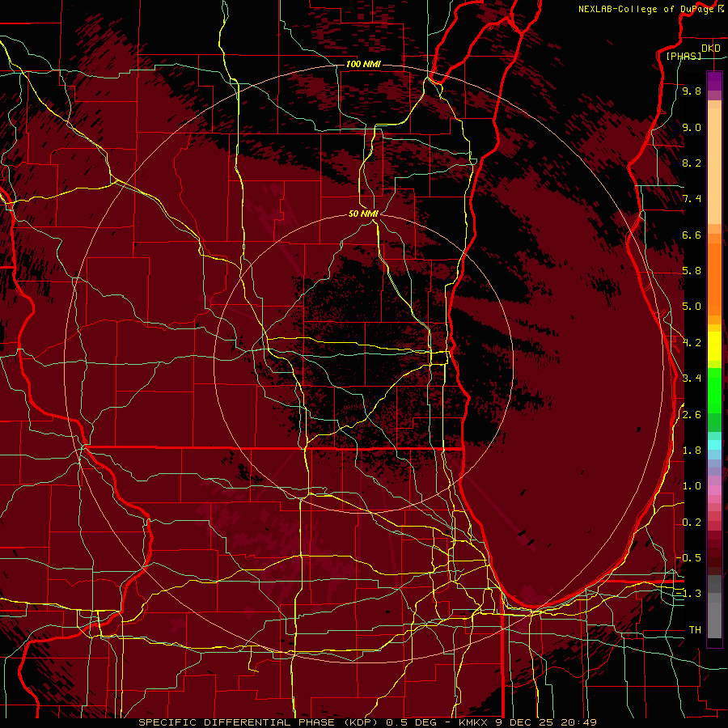Click the 100 NMI range ring label

[x=363, y=64]
